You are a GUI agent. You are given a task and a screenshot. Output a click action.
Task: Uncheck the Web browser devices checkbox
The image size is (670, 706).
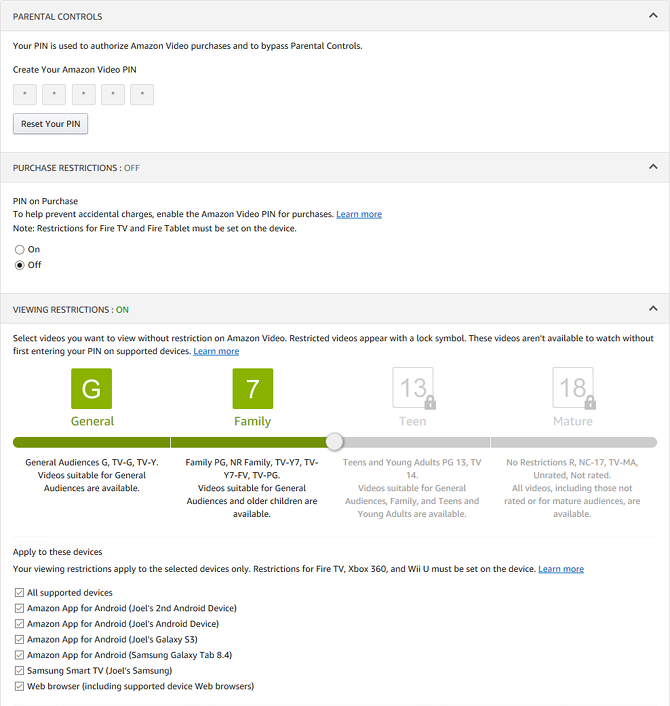[20, 687]
